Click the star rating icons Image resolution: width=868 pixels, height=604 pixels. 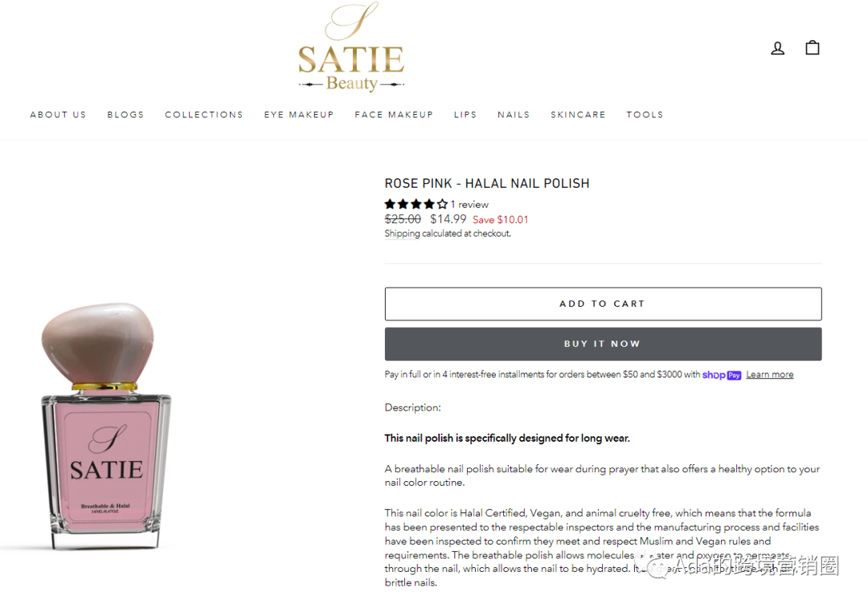416,204
